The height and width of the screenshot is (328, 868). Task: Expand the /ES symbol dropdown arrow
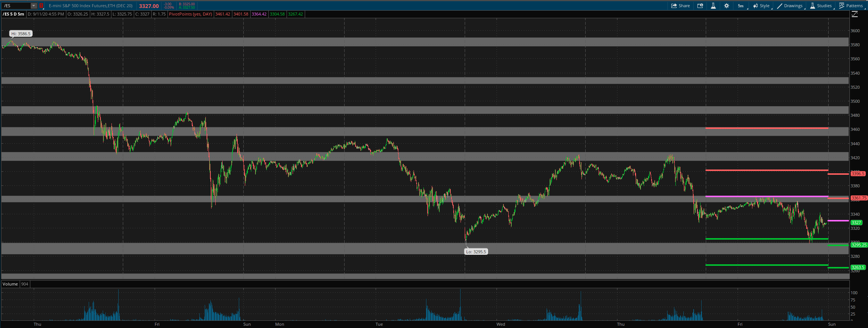point(33,6)
